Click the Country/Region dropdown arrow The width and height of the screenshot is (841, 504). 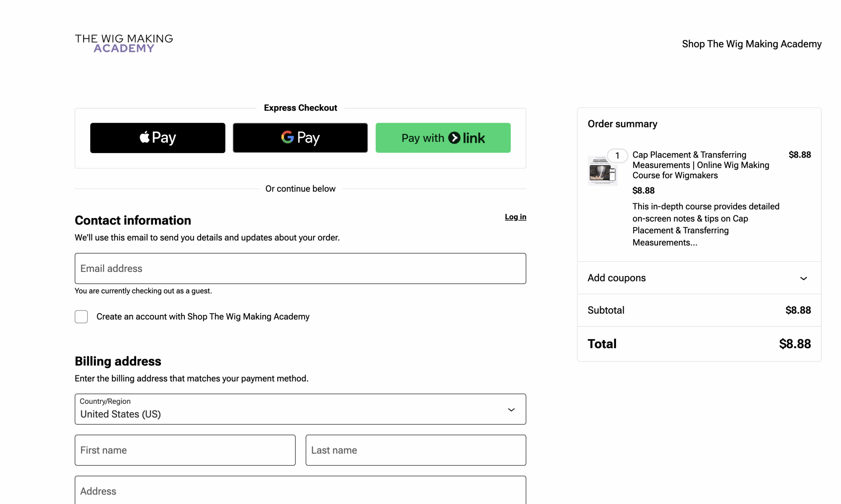(x=511, y=409)
